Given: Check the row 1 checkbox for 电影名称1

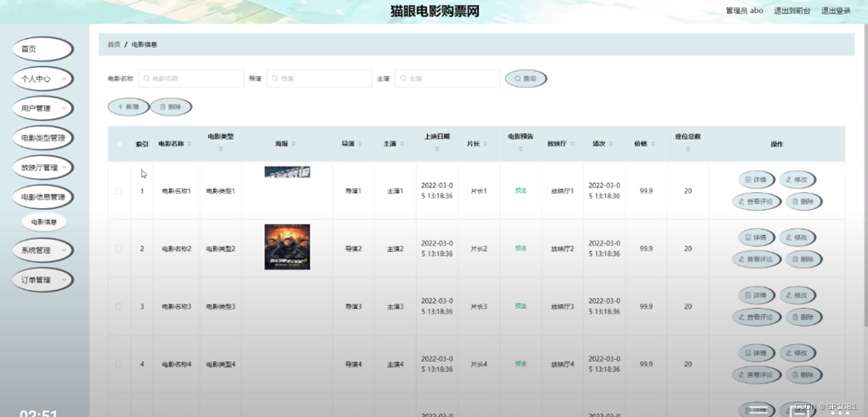Looking at the screenshot, I should (119, 191).
